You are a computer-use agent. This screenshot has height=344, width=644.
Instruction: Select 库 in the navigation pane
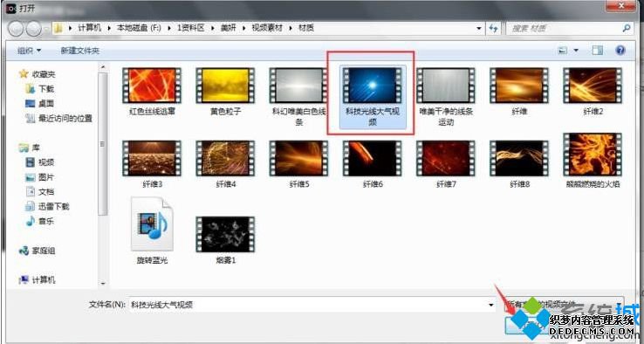[30, 148]
